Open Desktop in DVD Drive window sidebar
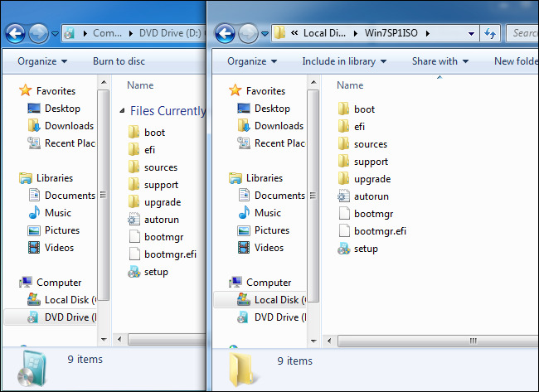The height and width of the screenshot is (392, 539). [54, 109]
